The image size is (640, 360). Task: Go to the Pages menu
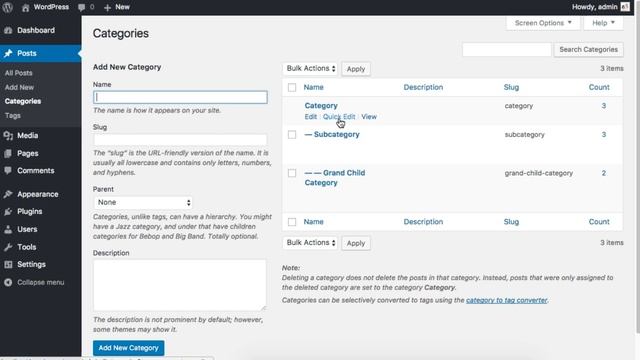pos(28,153)
